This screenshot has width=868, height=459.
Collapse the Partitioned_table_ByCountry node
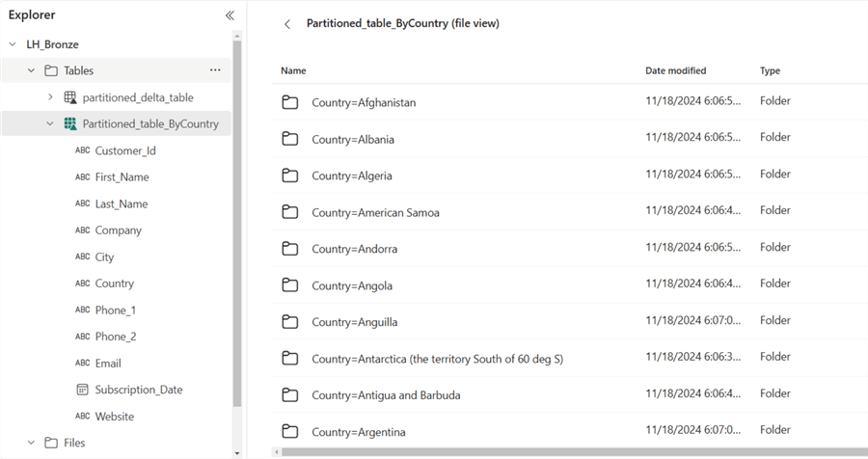coord(50,123)
